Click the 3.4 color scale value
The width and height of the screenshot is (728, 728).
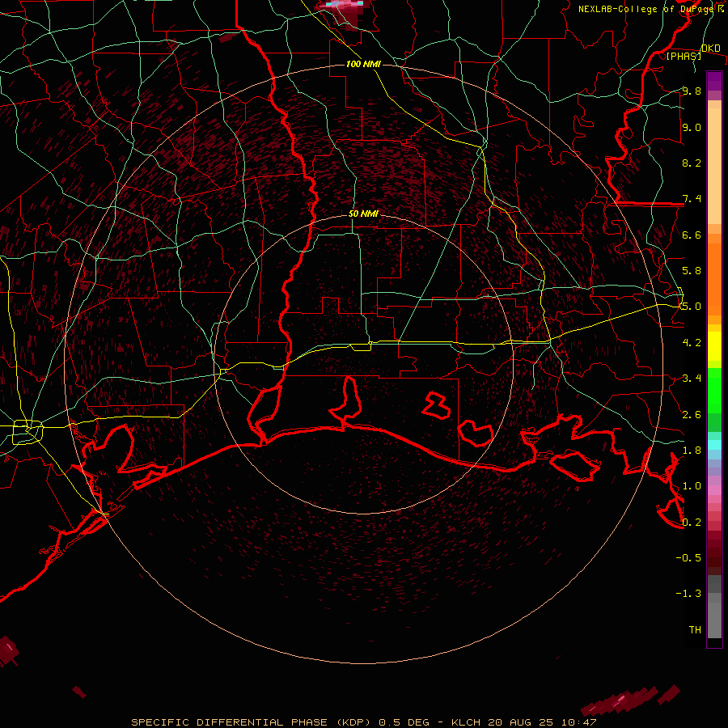pos(692,379)
